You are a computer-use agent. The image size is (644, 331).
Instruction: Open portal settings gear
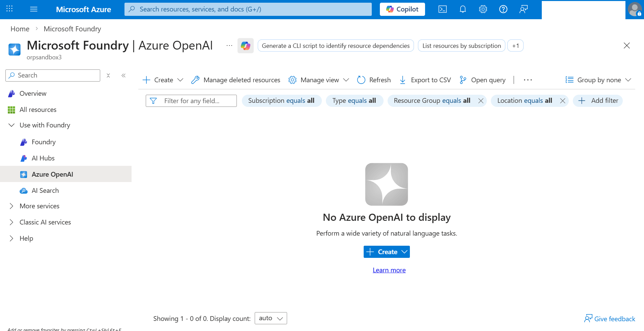(x=483, y=9)
